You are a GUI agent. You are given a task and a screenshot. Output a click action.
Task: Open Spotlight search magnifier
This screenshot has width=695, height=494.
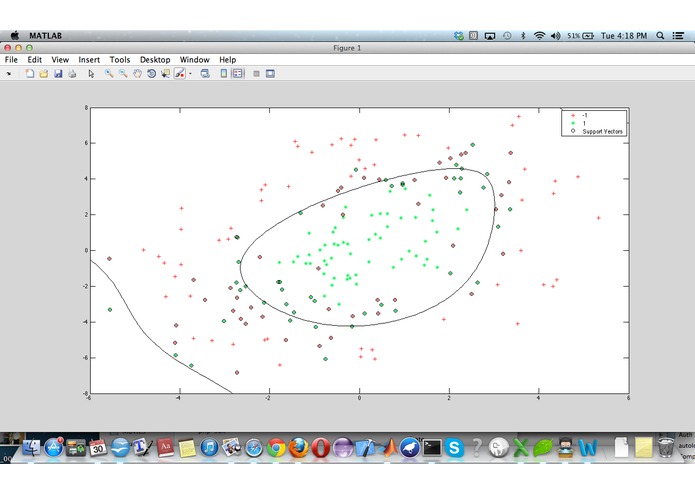(660, 36)
